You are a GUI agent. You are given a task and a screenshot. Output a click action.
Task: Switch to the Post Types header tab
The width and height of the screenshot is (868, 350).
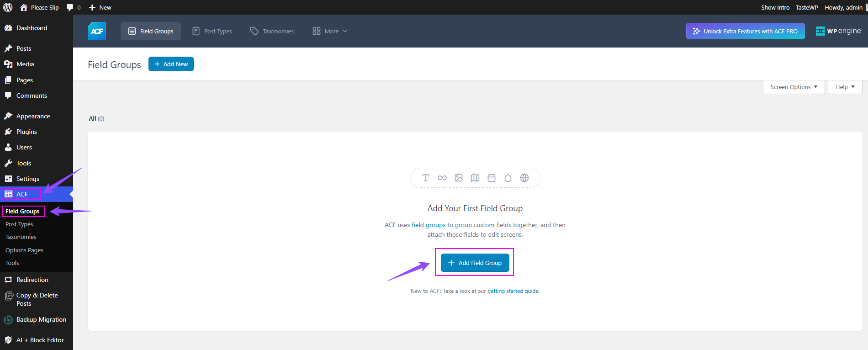tap(212, 31)
